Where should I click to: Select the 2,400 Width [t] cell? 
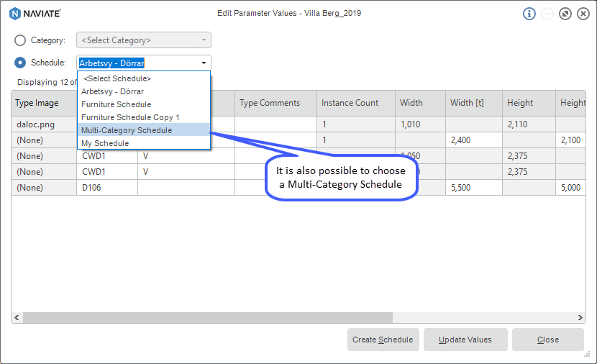(x=474, y=140)
